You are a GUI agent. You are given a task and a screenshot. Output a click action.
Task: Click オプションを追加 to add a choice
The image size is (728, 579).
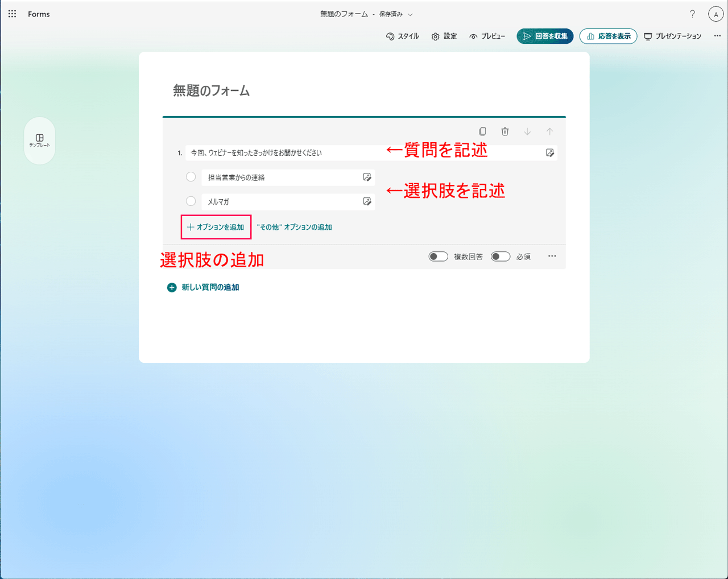tap(216, 227)
